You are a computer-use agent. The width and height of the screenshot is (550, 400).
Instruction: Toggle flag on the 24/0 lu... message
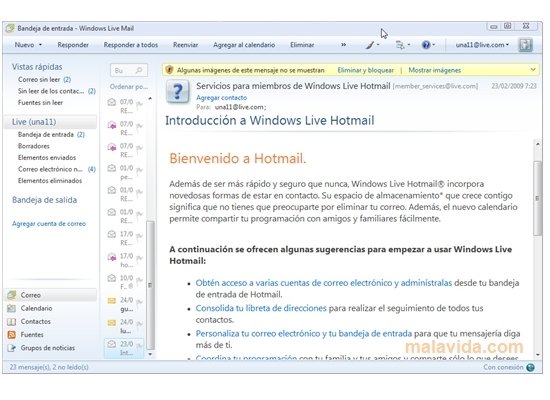[139, 325]
